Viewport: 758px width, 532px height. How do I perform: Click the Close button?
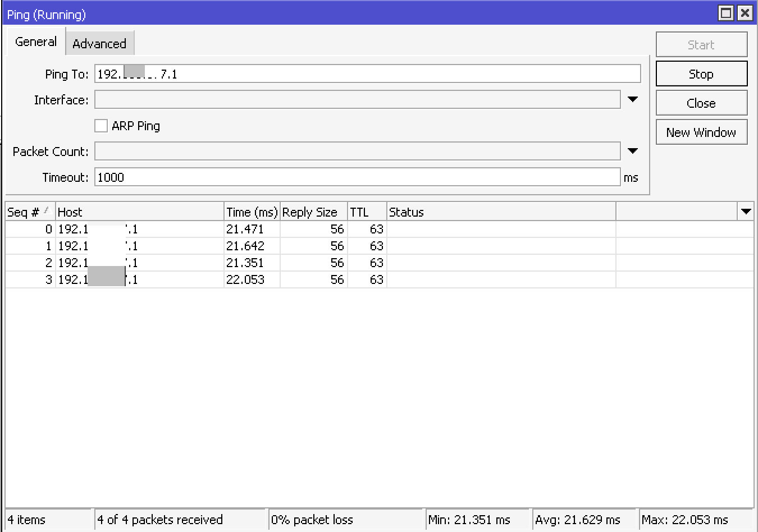(701, 103)
